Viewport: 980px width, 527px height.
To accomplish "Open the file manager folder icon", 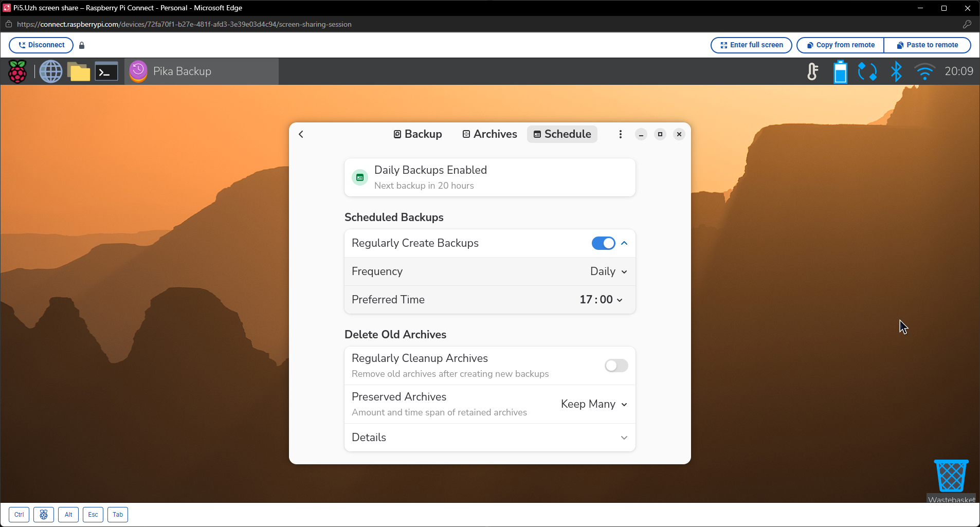I will click(x=79, y=71).
